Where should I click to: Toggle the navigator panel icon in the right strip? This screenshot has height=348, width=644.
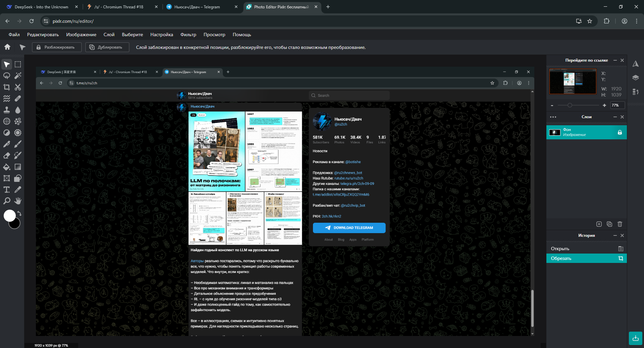click(636, 64)
